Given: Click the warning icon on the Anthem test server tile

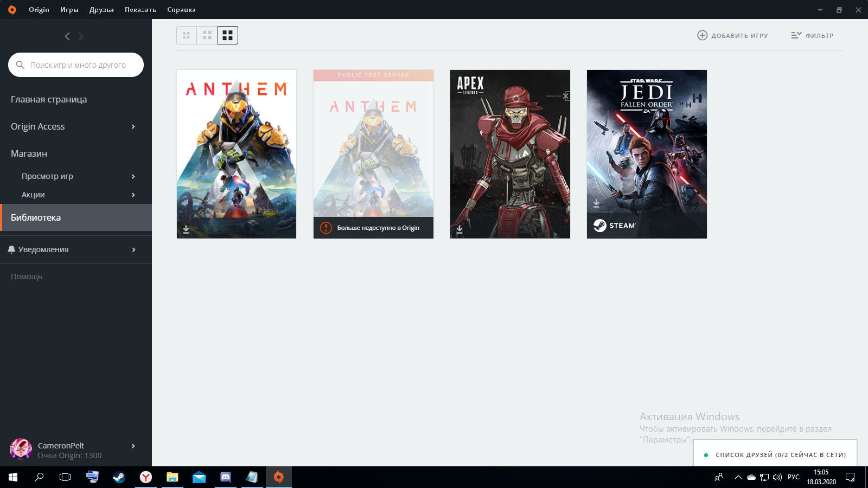Looking at the screenshot, I should click(x=326, y=228).
